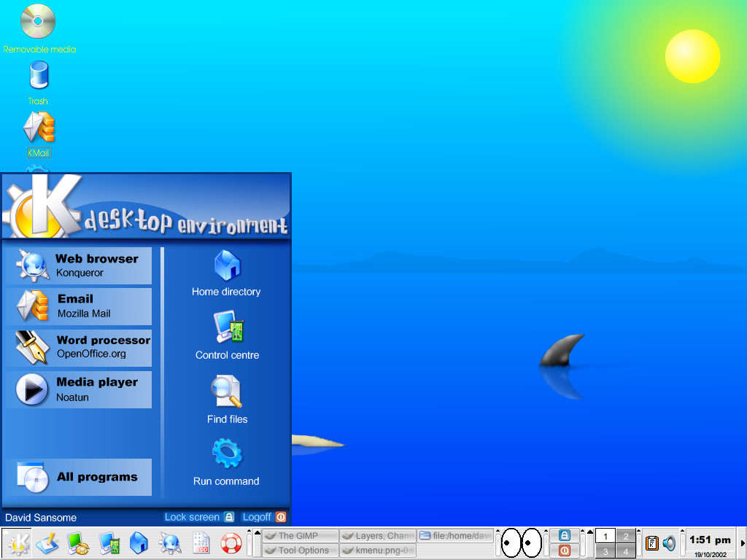
Task: Click the Logoff link in menu
Action: (x=264, y=517)
